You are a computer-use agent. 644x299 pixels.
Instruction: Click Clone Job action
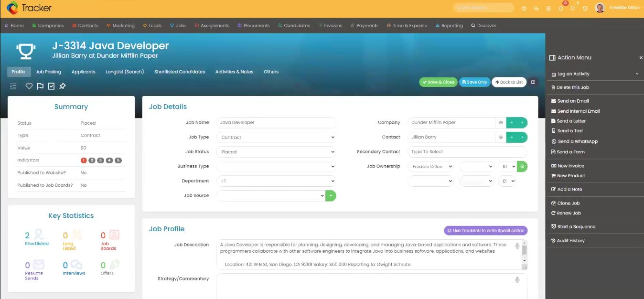(565, 203)
